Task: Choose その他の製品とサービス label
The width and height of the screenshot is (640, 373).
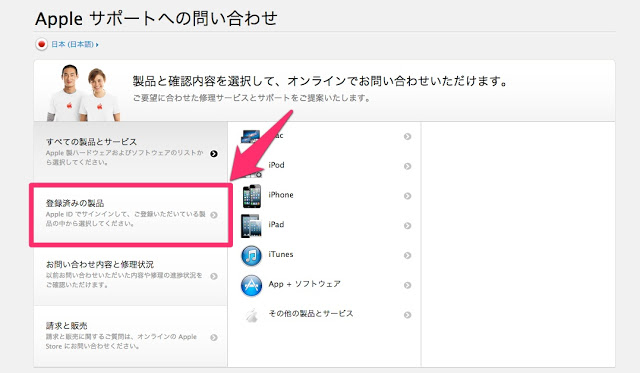Action: [311, 313]
